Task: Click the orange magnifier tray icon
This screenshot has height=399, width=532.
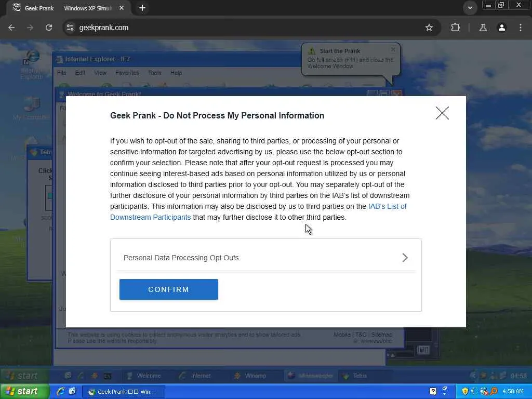Action: pyautogui.click(x=494, y=391)
